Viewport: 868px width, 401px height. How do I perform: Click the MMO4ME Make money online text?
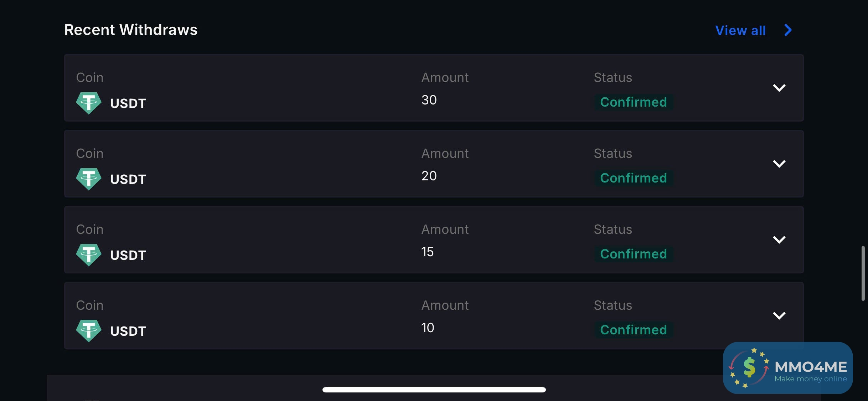[810, 371]
